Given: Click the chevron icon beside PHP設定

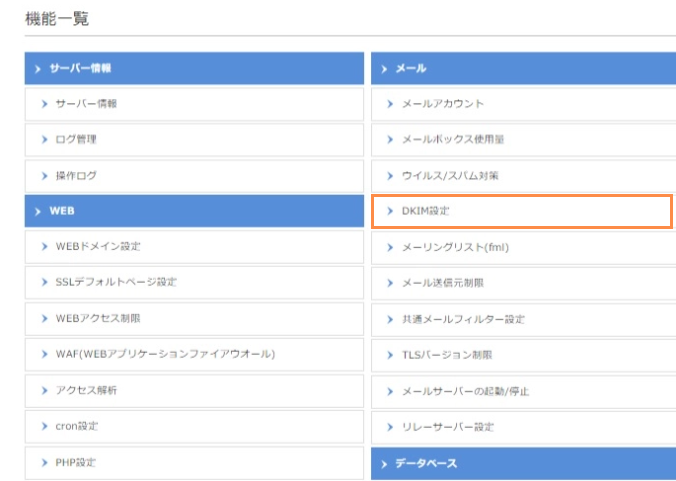Looking at the screenshot, I should 44,462.
